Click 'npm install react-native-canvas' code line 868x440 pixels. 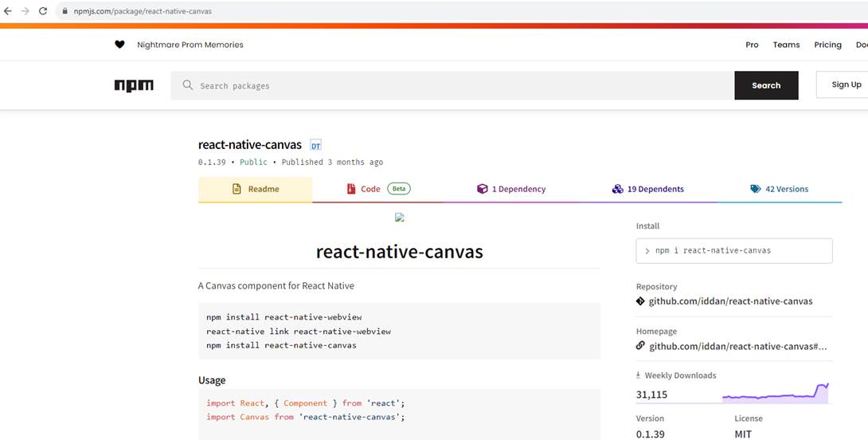coord(281,345)
